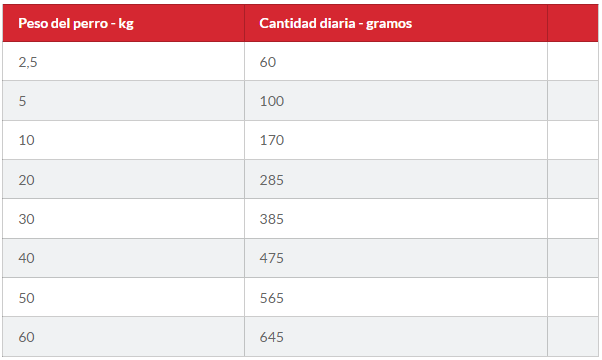Click the 40 kg weight cell
This screenshot has height=360, width=602.
pos(123,258)
